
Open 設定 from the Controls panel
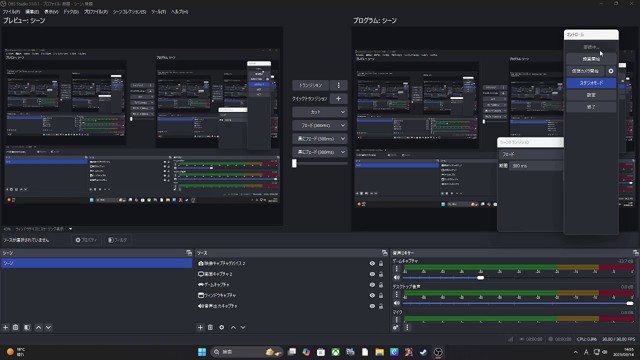[x=591, y=95]
